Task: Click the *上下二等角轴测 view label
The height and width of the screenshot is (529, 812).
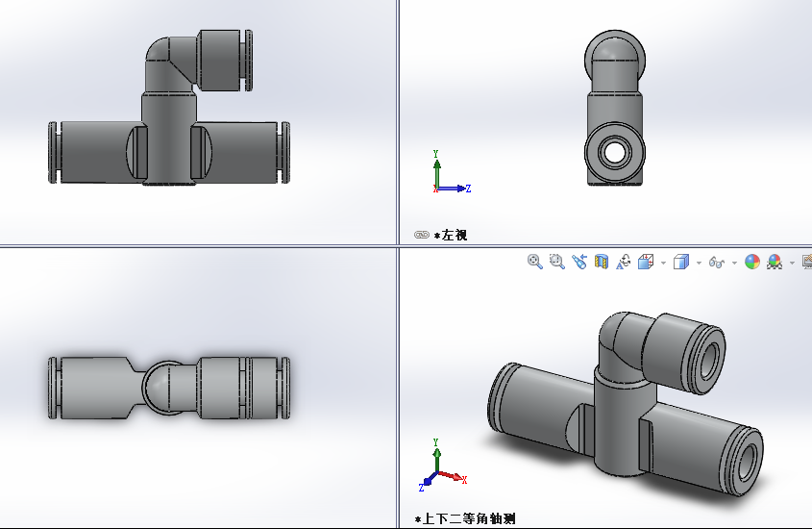Action: tap(467, 518)
